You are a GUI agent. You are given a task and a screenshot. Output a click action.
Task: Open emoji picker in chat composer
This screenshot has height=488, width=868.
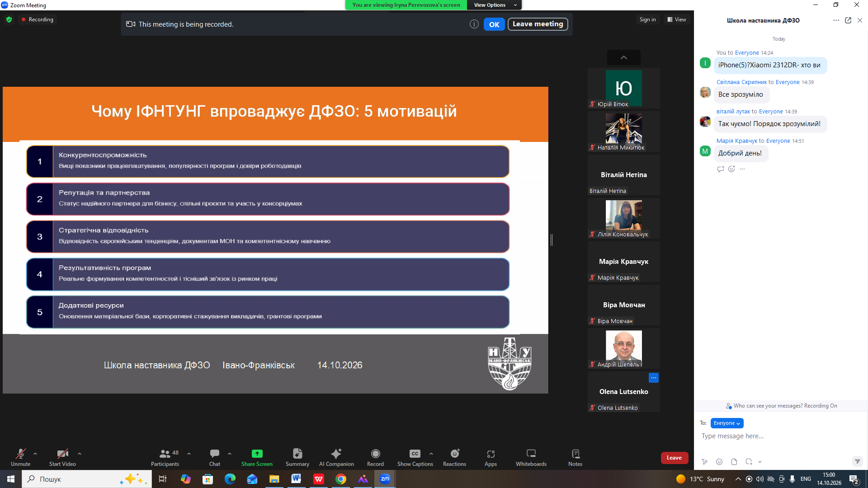[x=719, y=462]
